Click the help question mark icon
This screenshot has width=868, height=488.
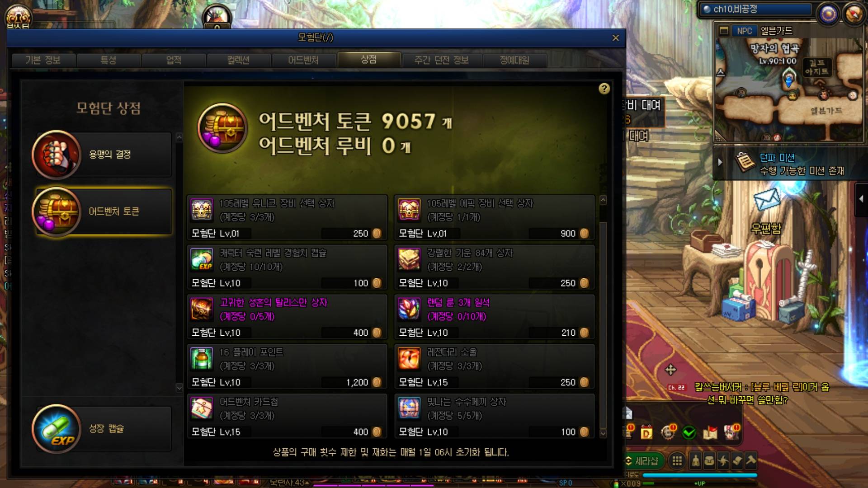tap(604, 89)
